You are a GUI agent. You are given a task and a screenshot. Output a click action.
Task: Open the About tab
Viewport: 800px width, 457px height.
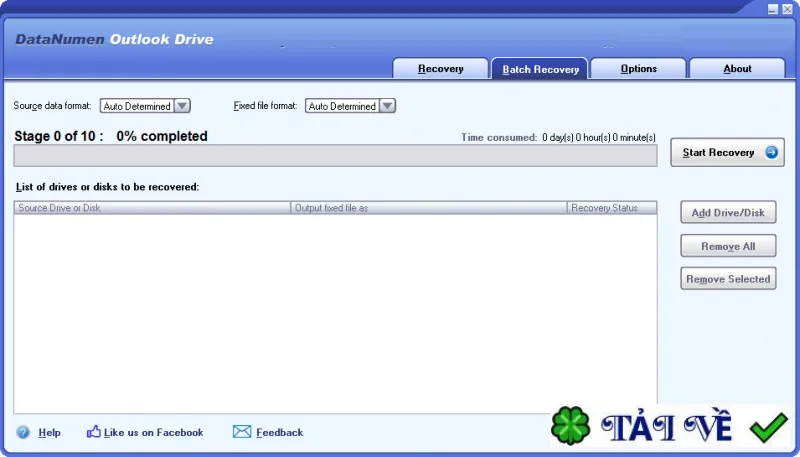click(737, 68)
